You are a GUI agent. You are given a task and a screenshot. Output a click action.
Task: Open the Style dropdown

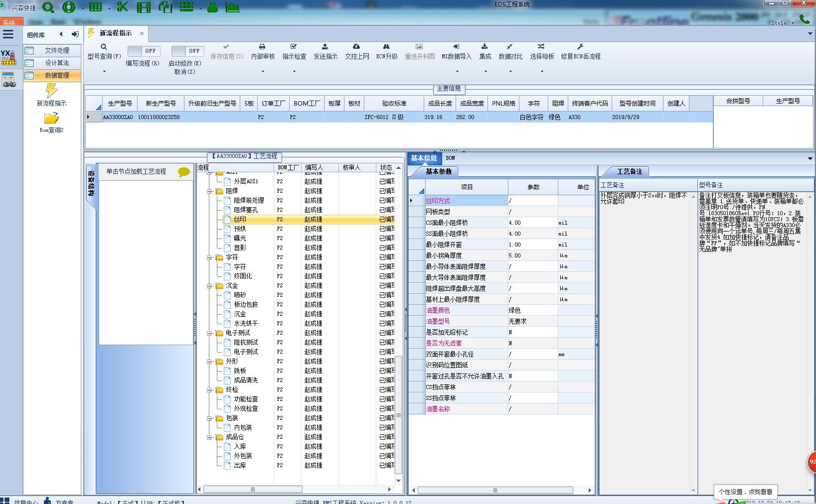click(783, 23)
